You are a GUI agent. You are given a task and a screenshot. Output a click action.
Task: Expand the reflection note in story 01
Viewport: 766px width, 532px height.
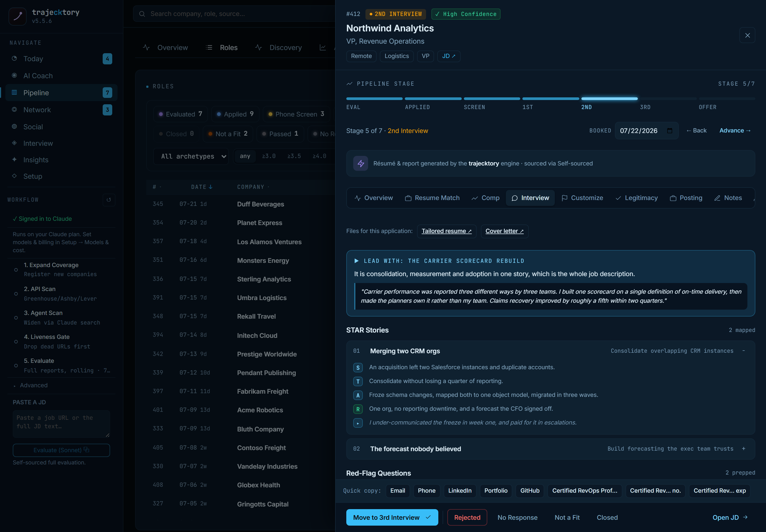tap(358, 423)
